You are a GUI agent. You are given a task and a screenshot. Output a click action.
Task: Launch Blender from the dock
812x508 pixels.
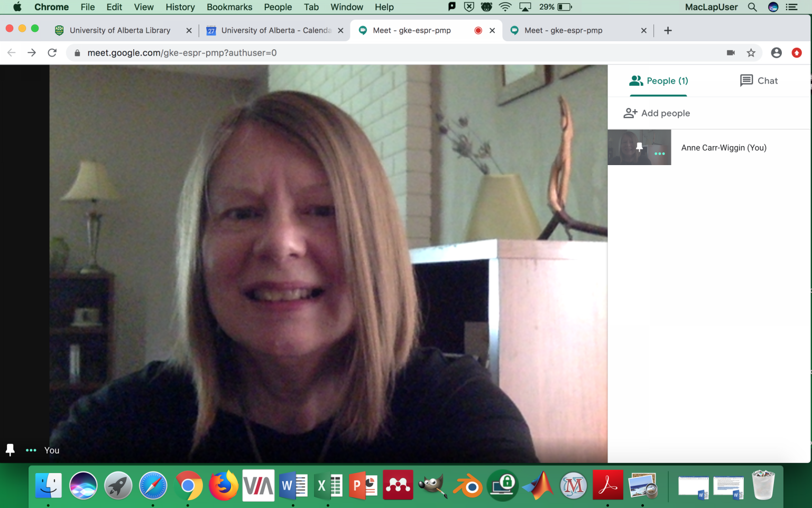[x=467, y=485]
